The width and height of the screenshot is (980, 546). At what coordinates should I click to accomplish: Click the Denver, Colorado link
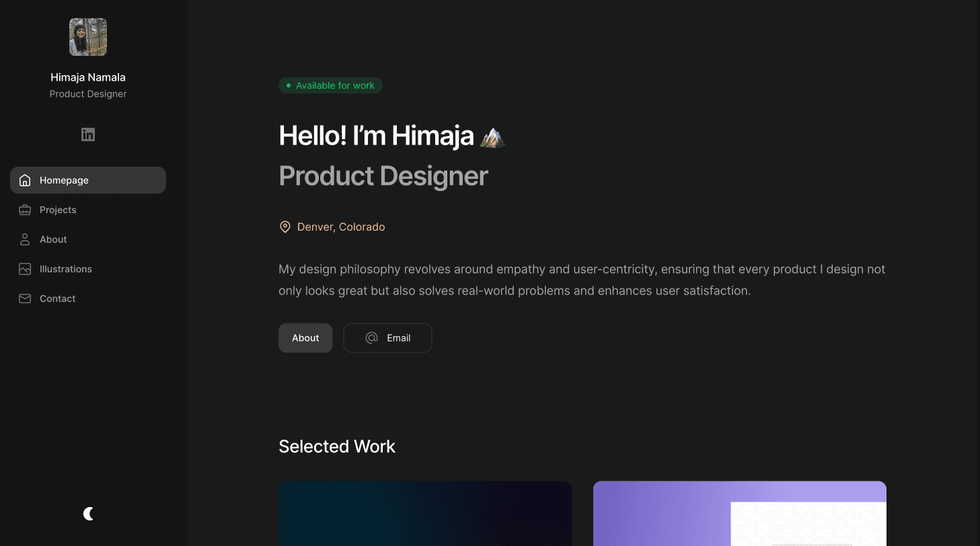[x=341, y=227]
